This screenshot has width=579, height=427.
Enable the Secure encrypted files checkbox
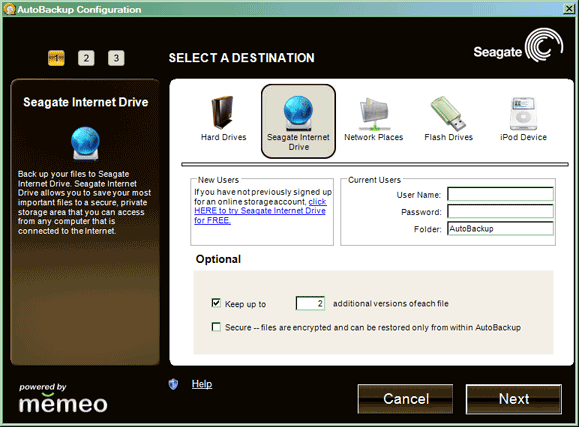point(216,327)
